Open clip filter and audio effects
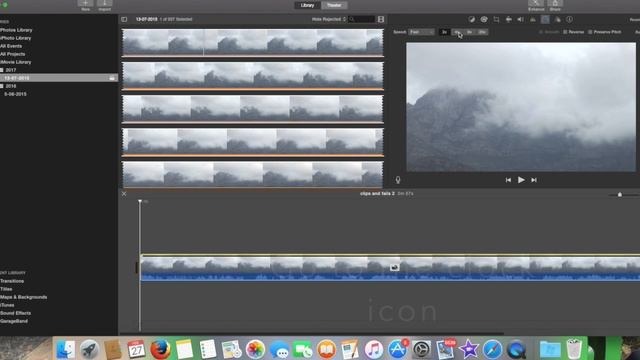Screen dimensions: 640x360 click(557, 19)
